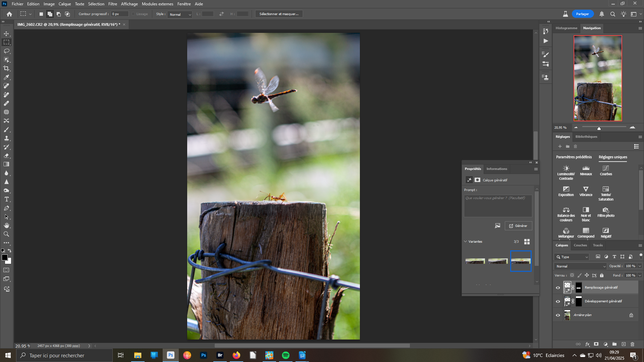Click Sélectionner et masquer button

[x=279, y=14]
